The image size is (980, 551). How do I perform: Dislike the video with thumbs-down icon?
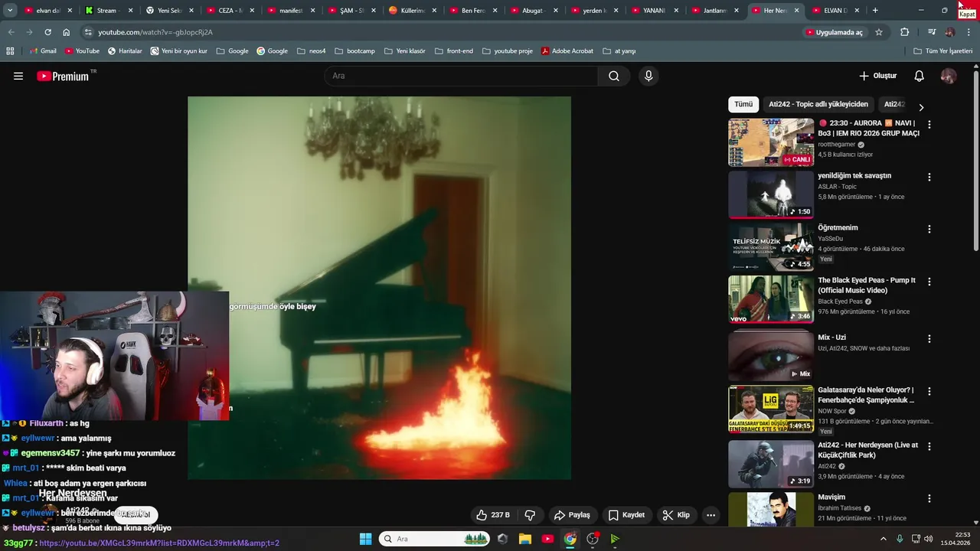[x=530, y=515]
